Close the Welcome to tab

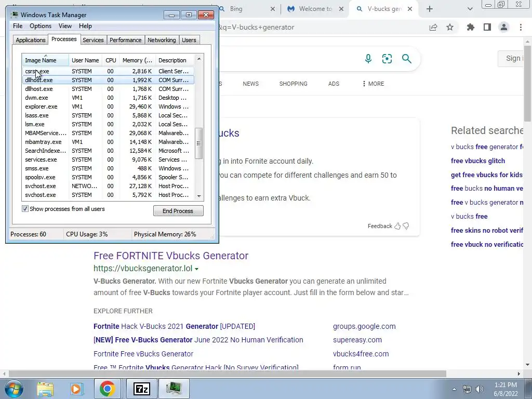342,9
